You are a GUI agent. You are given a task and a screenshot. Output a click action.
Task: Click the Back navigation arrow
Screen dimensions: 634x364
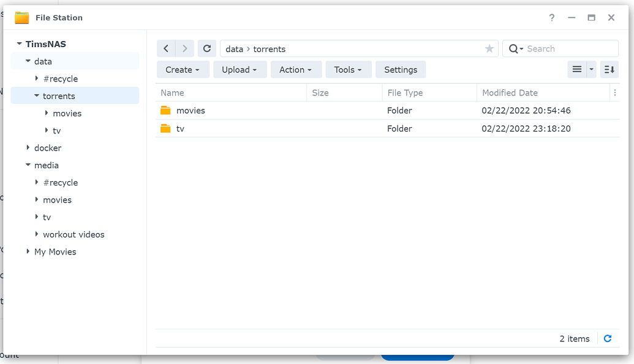[x=166, y=48]
